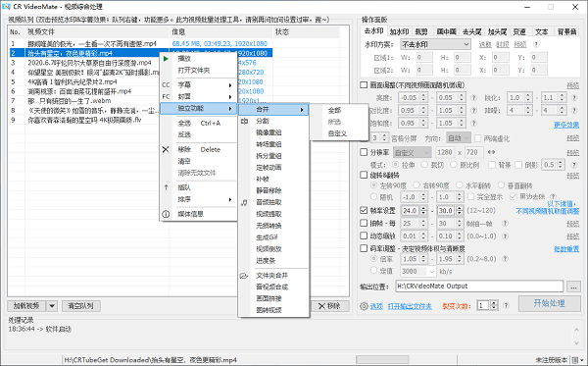Screen dimensions: 588x366
Task: Select the 定值 bitrate radio button
Action: (373, 270)
